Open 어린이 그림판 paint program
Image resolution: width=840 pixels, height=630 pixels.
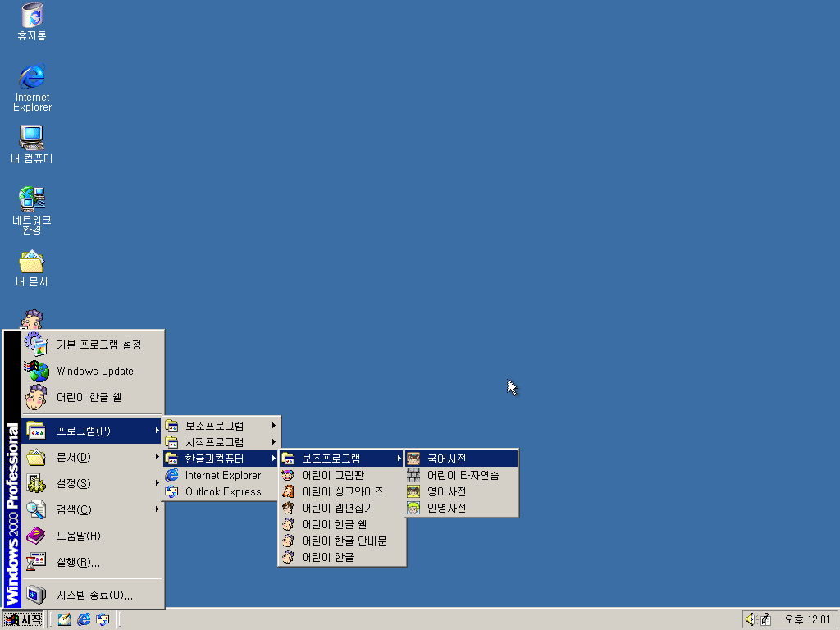[342, 475]
